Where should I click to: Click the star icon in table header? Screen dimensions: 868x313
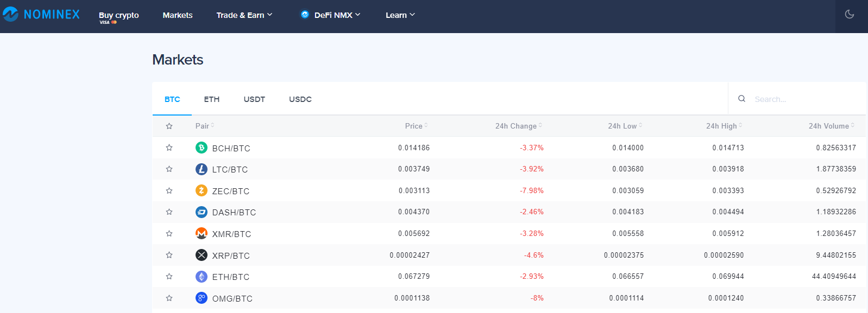coord(169,126)
